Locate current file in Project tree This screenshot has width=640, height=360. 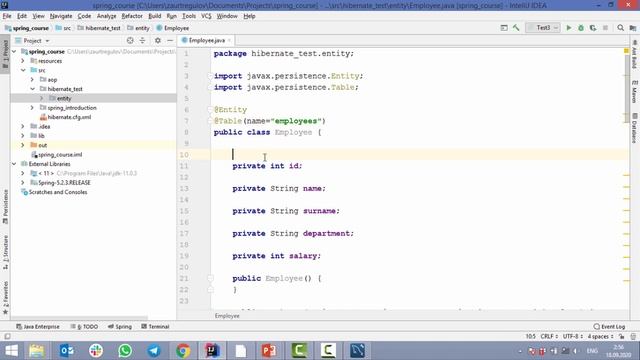(130, 40)
